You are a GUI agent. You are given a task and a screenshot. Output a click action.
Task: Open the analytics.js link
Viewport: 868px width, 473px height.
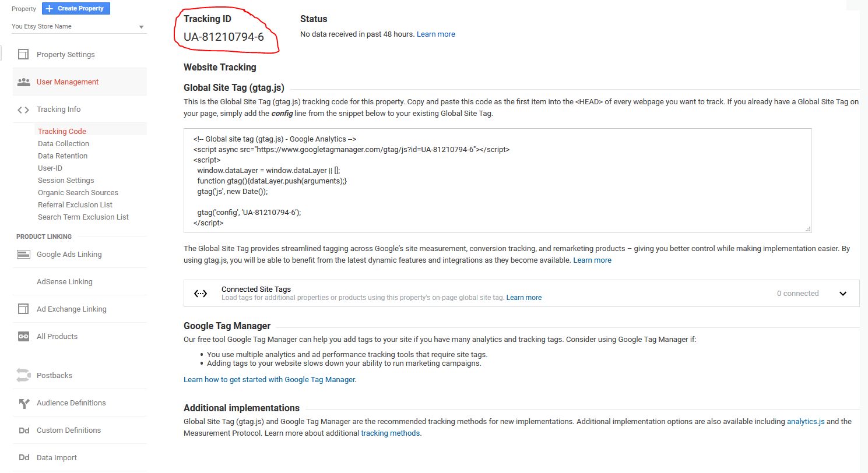(806, 421)
